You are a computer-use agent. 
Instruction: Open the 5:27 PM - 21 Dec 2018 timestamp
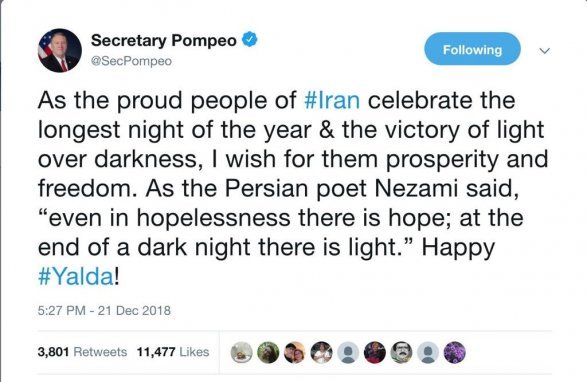(x=104, y=310)
